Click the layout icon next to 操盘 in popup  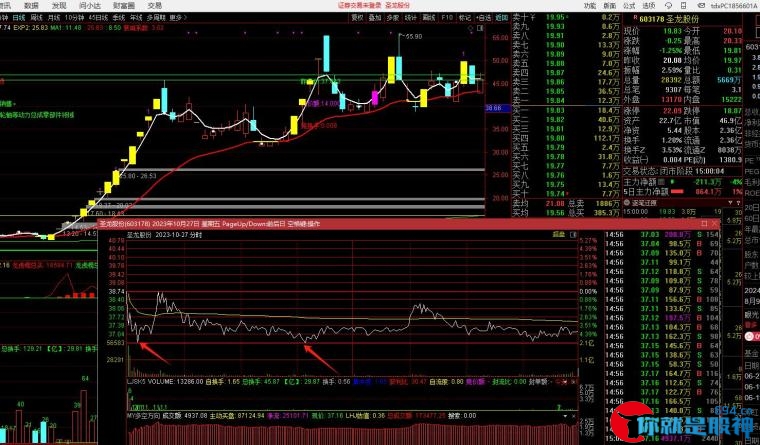click(573, 235)
